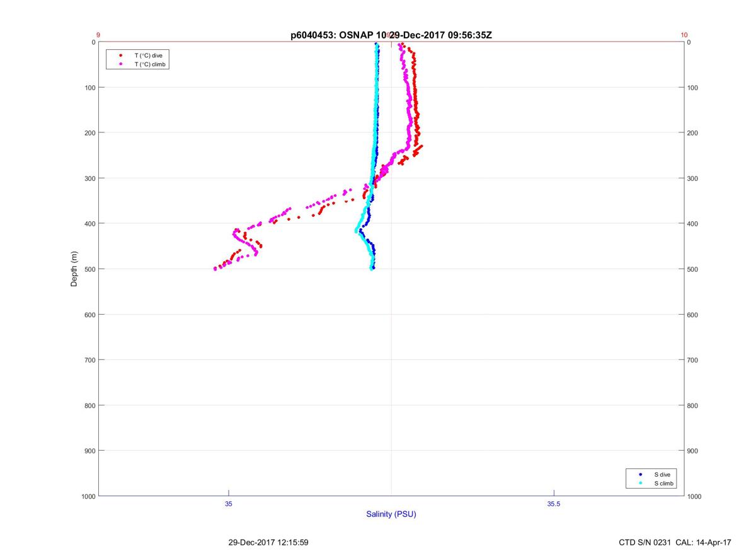Click the 'CTD S/N 0231 CAL: 14-Apr-17' footer
This screenshot has height=558, width=756.
[x=675, y=542]
